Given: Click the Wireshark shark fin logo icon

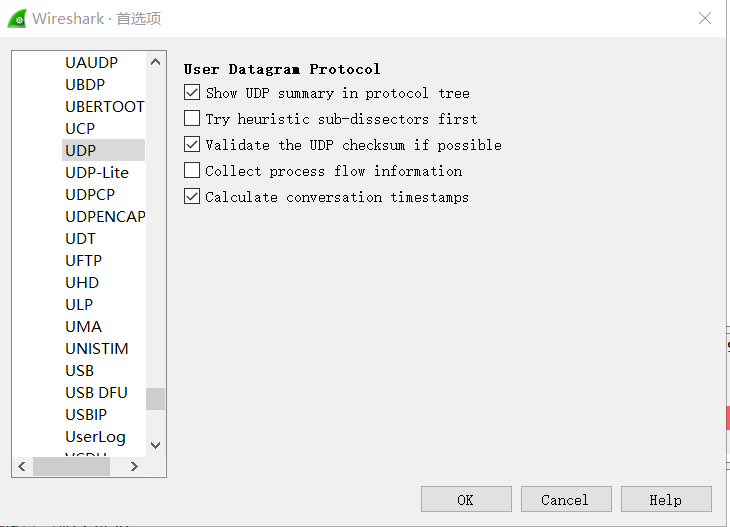Looking at the screenshot, I should (17, 19).
